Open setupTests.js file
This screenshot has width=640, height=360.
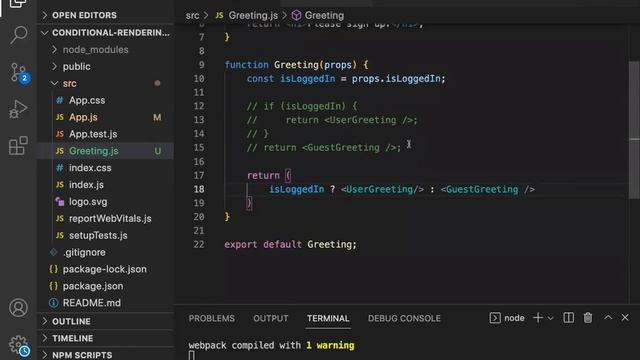(x=105, y=236)
